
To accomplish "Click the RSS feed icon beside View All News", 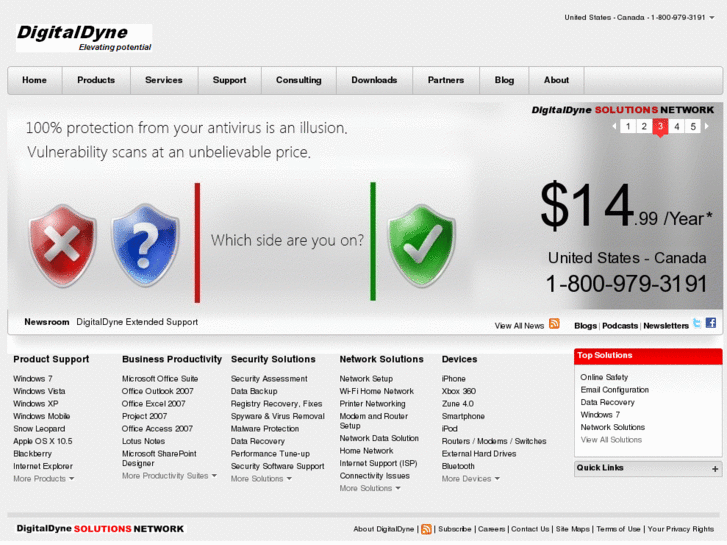I will [x=554, y=323].
